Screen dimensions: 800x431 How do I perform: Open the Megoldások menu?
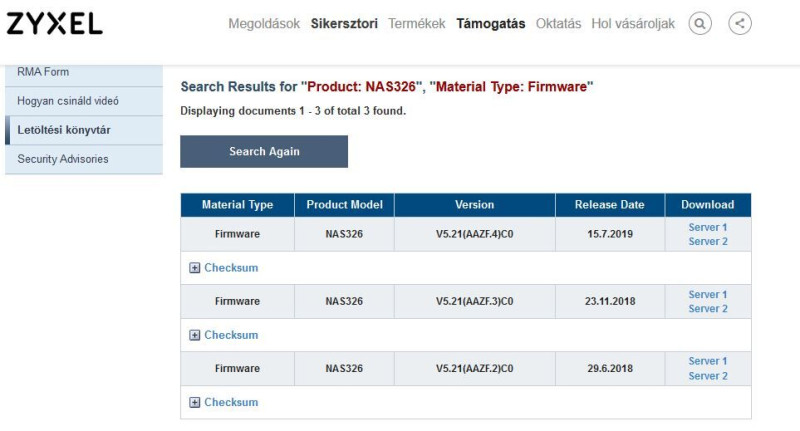(x=264, y=24)
